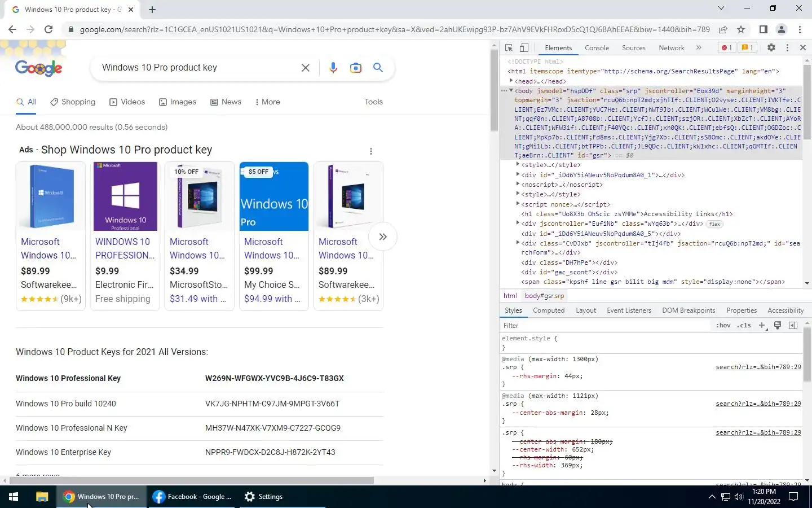Open Chrome three-dot menu
The height and width of the screenshot is (508, 812).
[x=800, y=29]
